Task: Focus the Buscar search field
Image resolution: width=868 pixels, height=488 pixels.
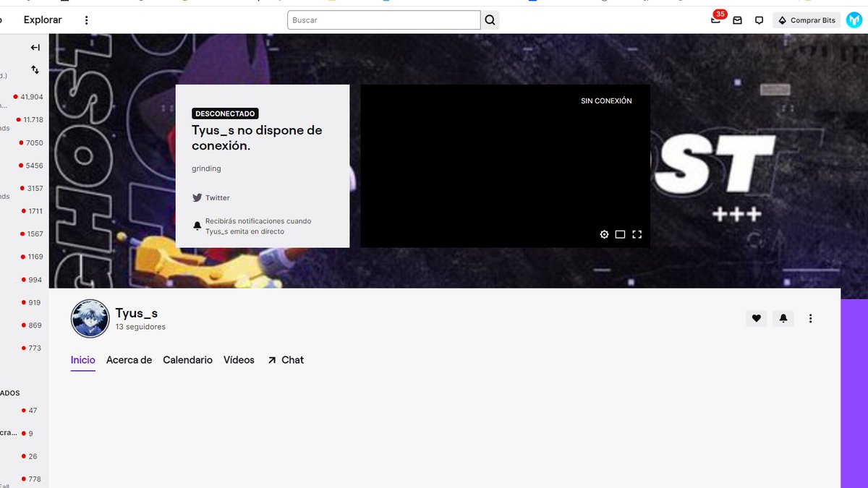Action: click(x=384, y=20)
